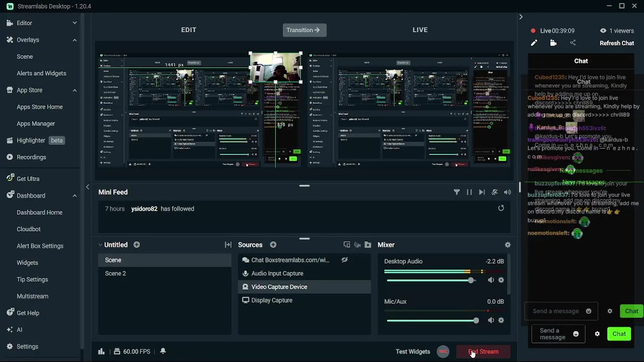
Task: Toggle viewer count eye icon
Action: pyautogui.click(x=603, y=31)
